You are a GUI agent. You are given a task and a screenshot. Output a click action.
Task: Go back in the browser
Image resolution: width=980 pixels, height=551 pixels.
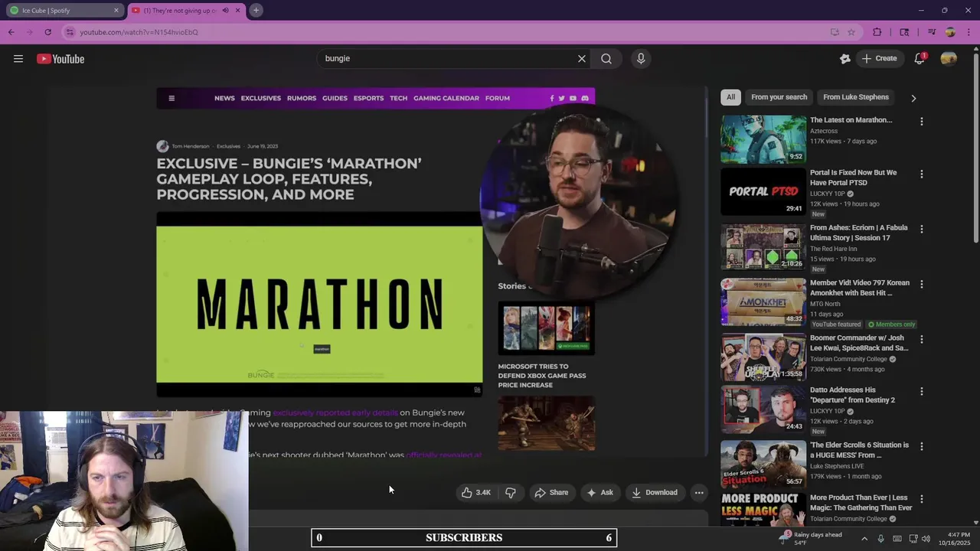[11, 32]
